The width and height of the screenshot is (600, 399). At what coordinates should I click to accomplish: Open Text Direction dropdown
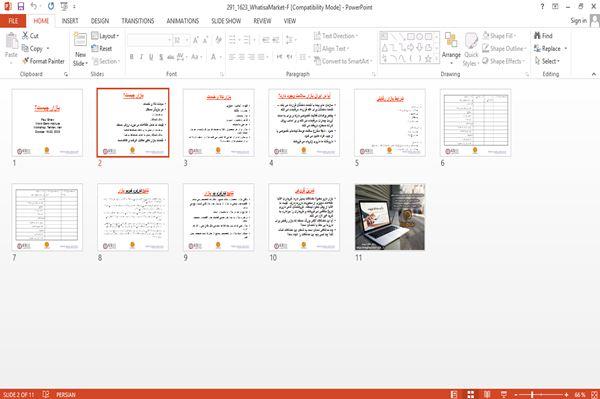[336, 36]
